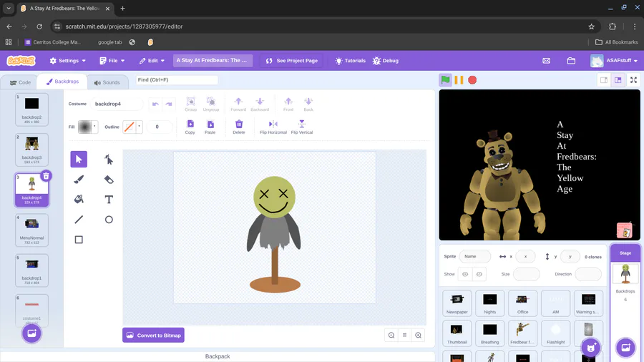Click the Choose a Backdrop button in list

31,333
